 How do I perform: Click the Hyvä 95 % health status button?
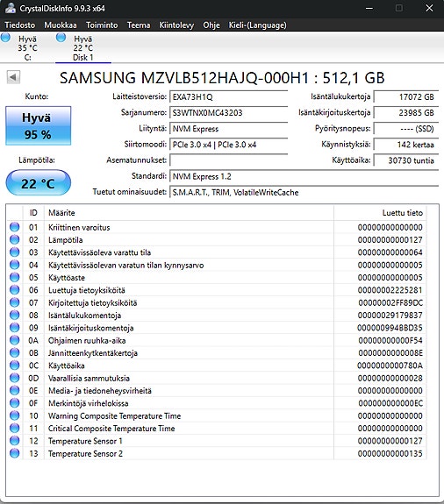click(38, 125)
